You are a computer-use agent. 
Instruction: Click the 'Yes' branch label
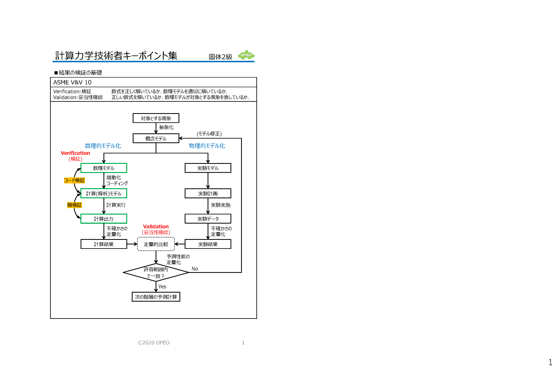pos(162,287)
